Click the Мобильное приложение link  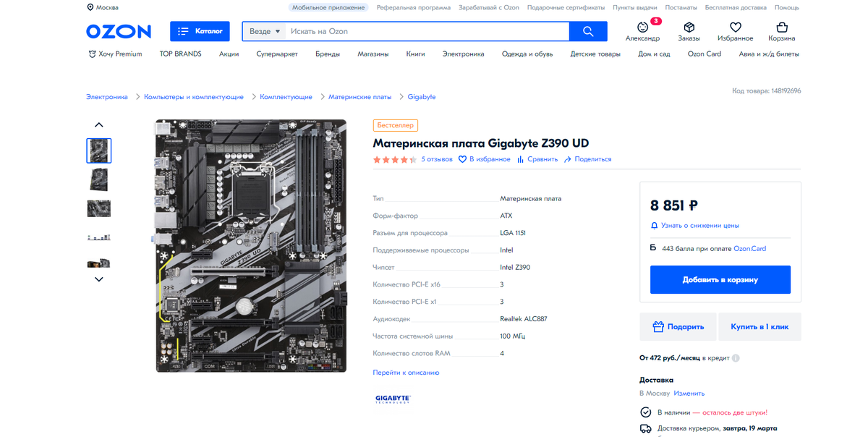click(329, 7)
